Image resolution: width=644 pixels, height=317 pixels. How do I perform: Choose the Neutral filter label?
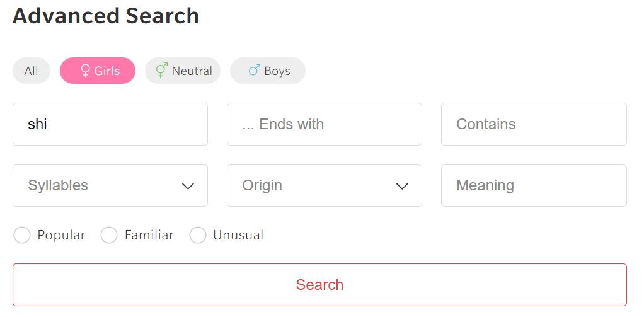pyautogui.click(x=192, y=71)
